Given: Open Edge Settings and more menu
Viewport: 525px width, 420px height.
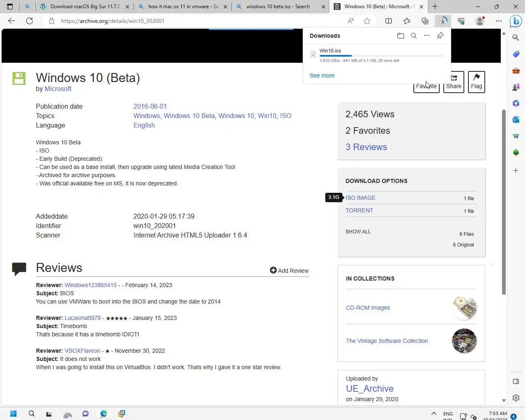Looking at the screenshot, I should coord(498,21).
